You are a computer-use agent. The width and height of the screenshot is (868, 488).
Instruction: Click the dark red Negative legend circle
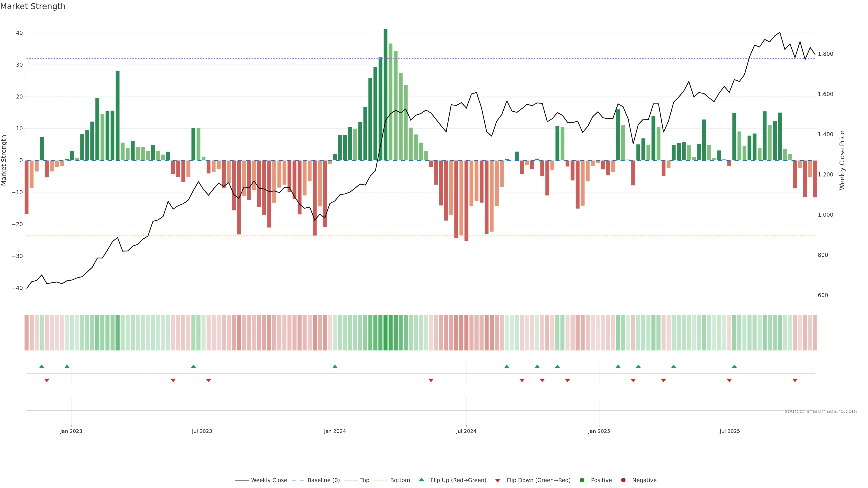(623, 480)
